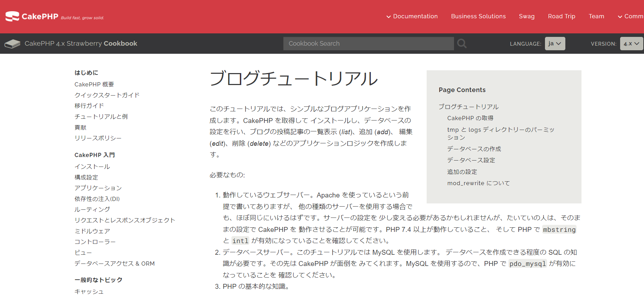Image resolution: width=644 pixels, height=299 pixels.
Task: Open the ミドルウェア sidebar link
Action: [92, 231]
